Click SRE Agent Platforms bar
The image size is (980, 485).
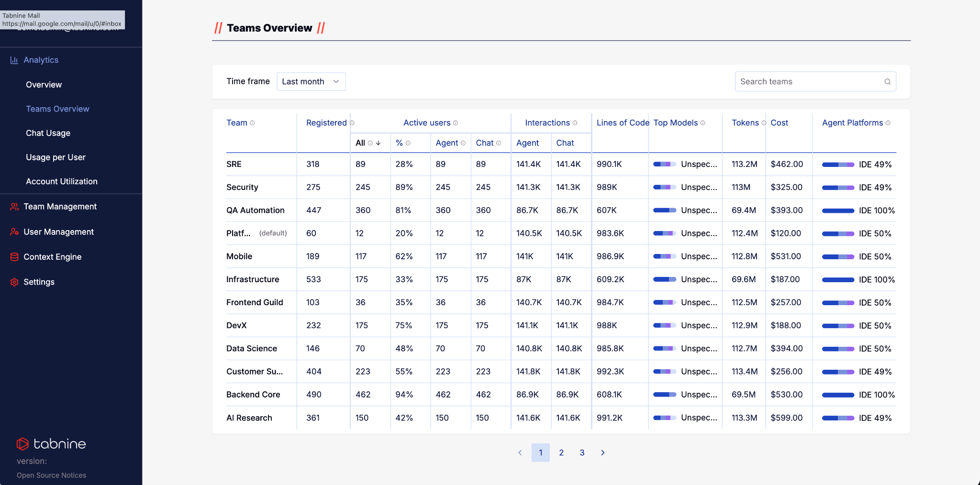838,165
